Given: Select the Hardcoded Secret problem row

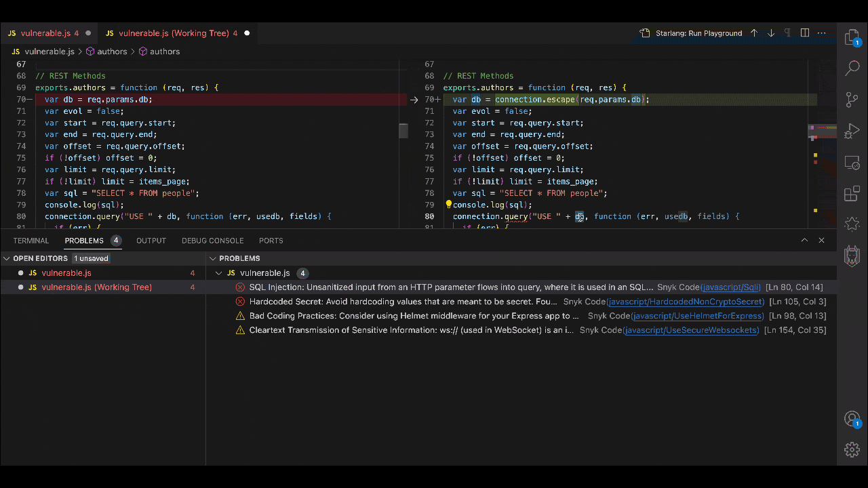Looking at the screenshot, I should [x=521, y=302].
